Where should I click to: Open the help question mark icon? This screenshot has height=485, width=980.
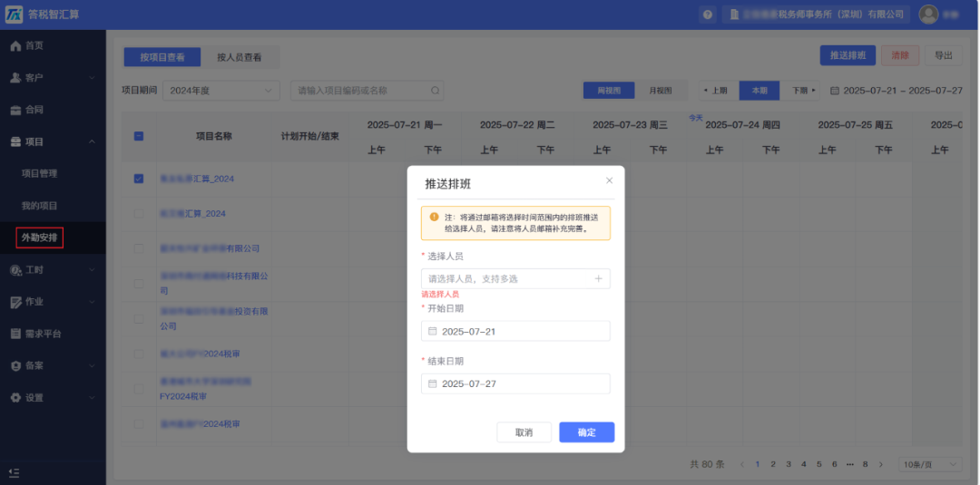[x=707, y=15]
